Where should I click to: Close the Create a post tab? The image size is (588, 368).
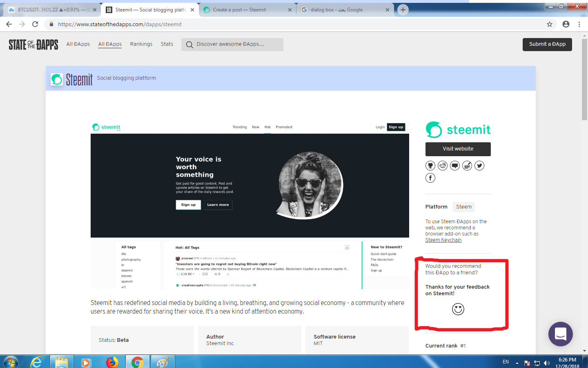point(290,10)
